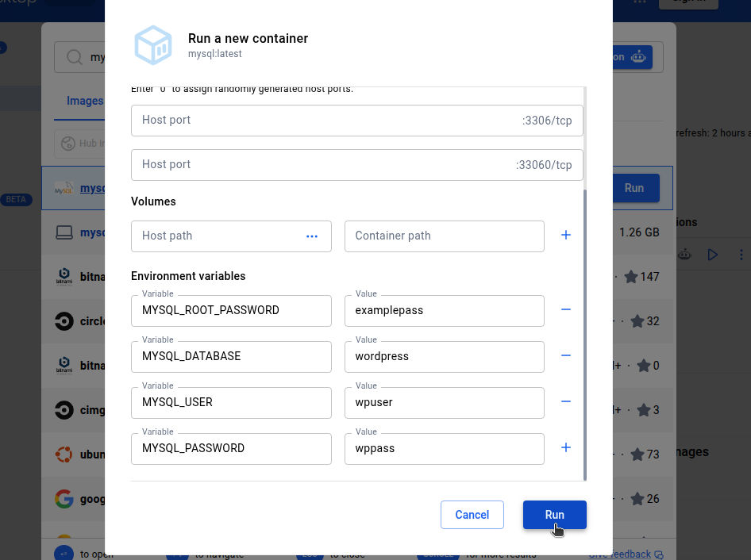Click the search magnifier icon

[x=74, y=57]
